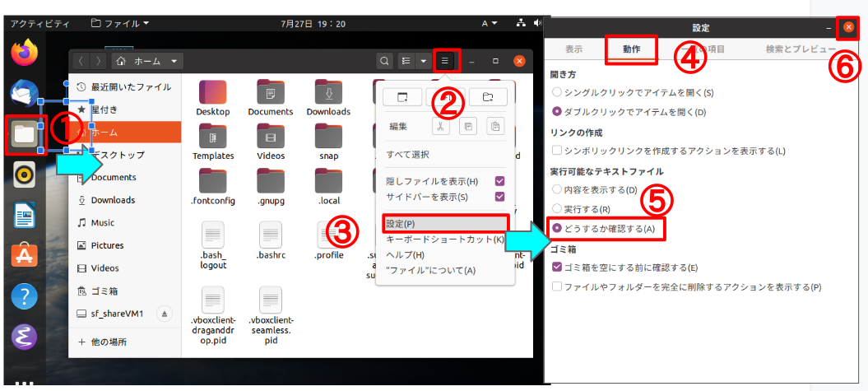
Task: Select the .bashrc file
Action: coord(271,240)
